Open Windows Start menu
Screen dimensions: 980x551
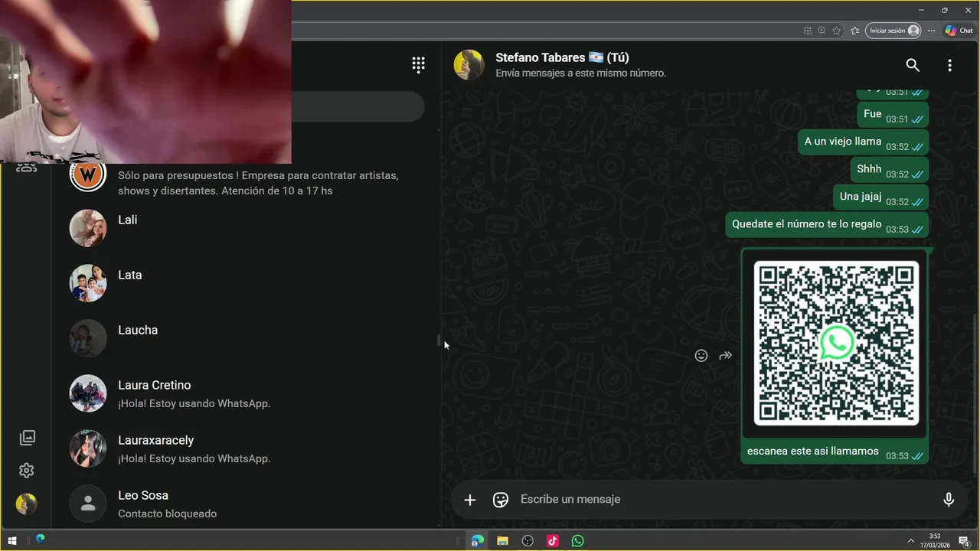pos(12,541)
